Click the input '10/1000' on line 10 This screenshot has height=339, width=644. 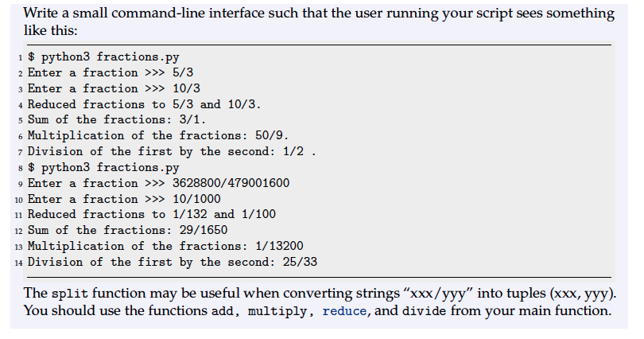click(x=196, y=199)
